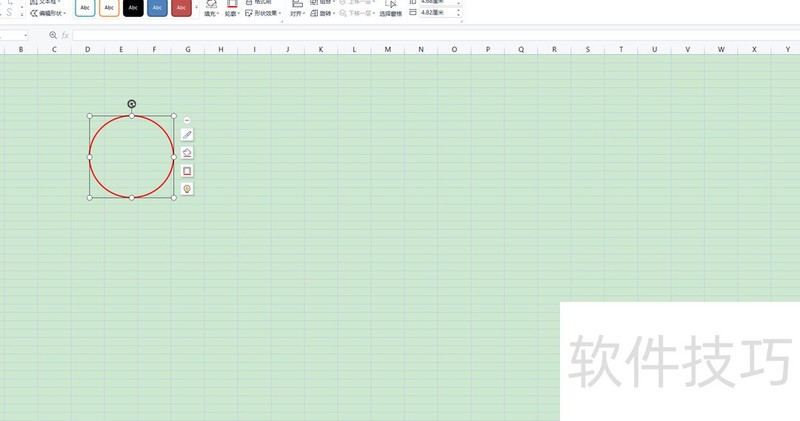Collapse the floating shape toolbar minus button
The image size is (800, 421).
pyautogui.click(x=187, y=120)
